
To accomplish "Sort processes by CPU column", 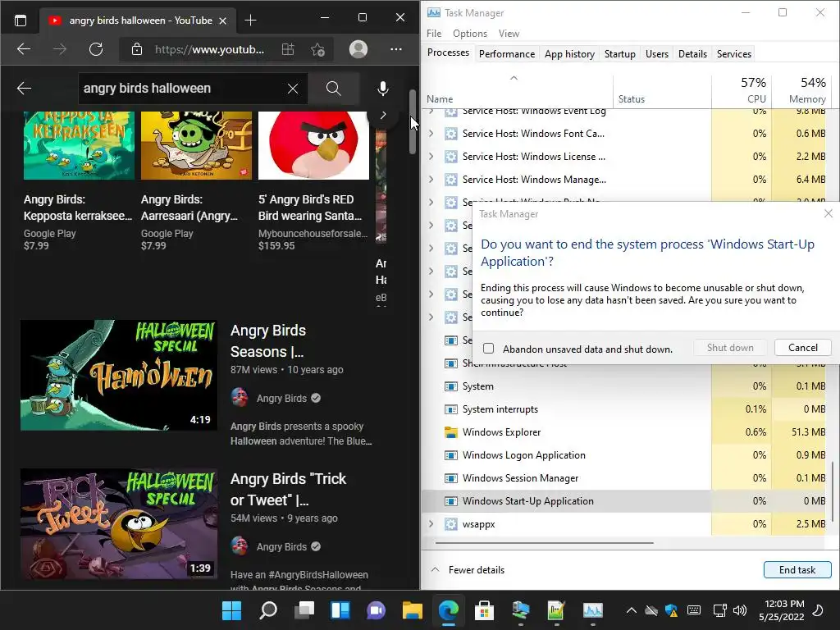I will [742, 90].
